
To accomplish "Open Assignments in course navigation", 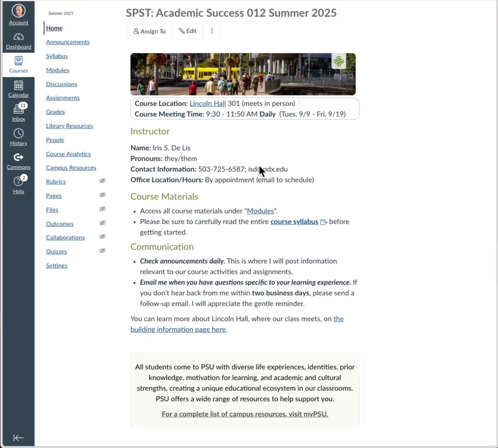I will [x=63, y=98].
